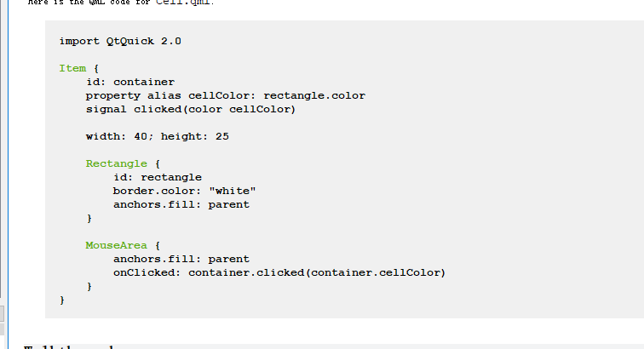Image resolution: width=644 pixels, height=349 pixels.
Task: Click the Cell.qml filename in the intro sentence
Action: (183, 2)
